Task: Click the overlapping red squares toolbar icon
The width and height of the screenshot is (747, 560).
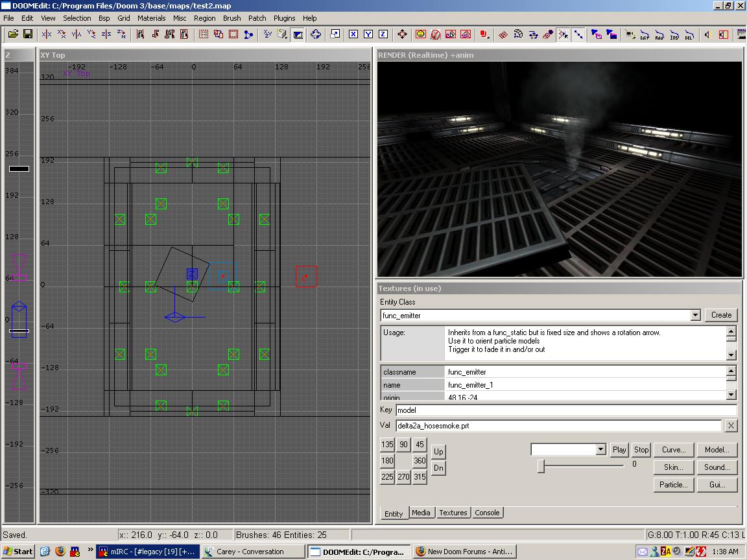Action: click(218, 34)
